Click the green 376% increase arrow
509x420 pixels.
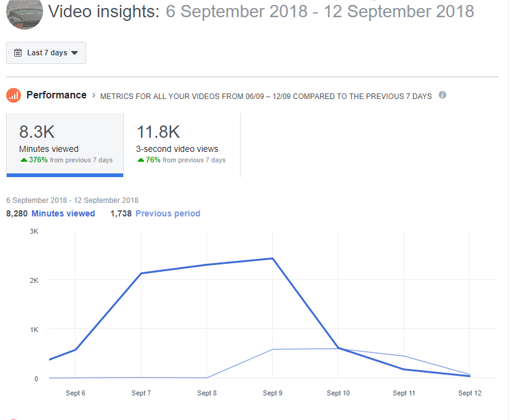[x=24, y=160]
